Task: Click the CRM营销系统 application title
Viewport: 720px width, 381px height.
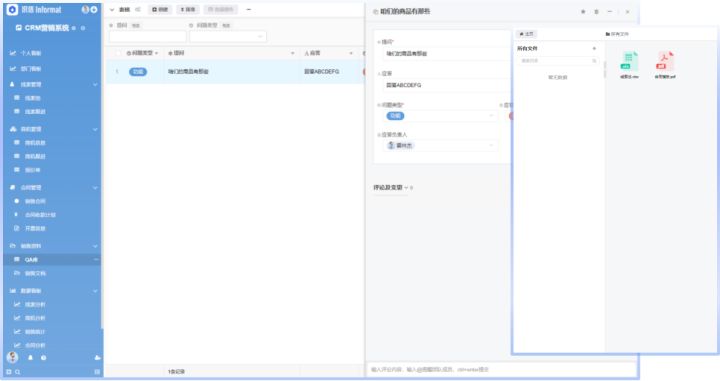Action: tap(47, 28)
